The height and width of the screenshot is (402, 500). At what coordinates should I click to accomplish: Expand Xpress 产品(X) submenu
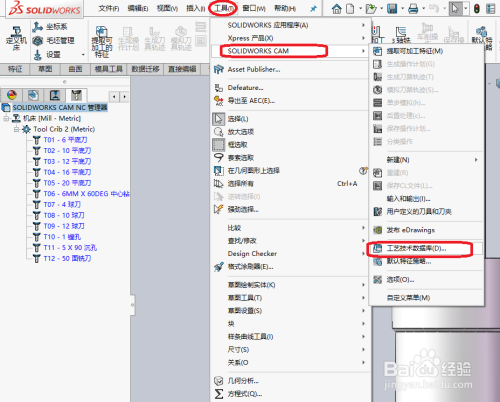coord(289,38)
